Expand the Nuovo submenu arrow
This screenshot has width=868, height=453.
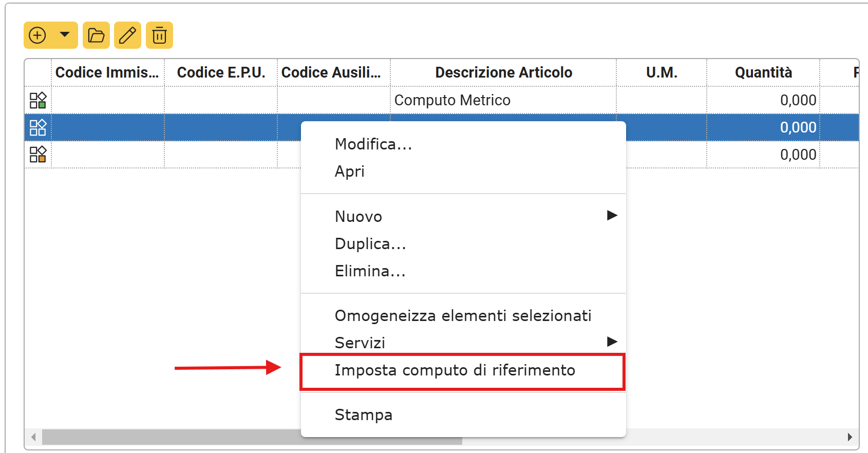(x=612, y=215)
